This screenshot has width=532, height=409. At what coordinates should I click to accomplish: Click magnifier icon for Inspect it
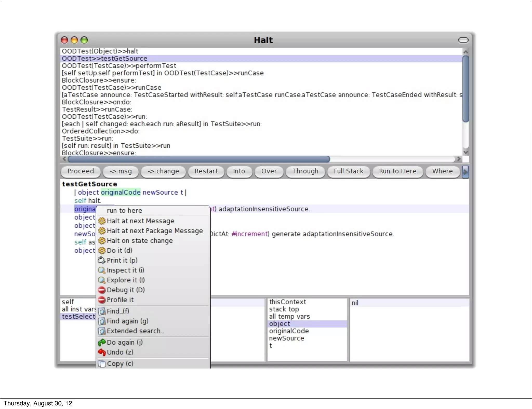(x=102, y=270)
